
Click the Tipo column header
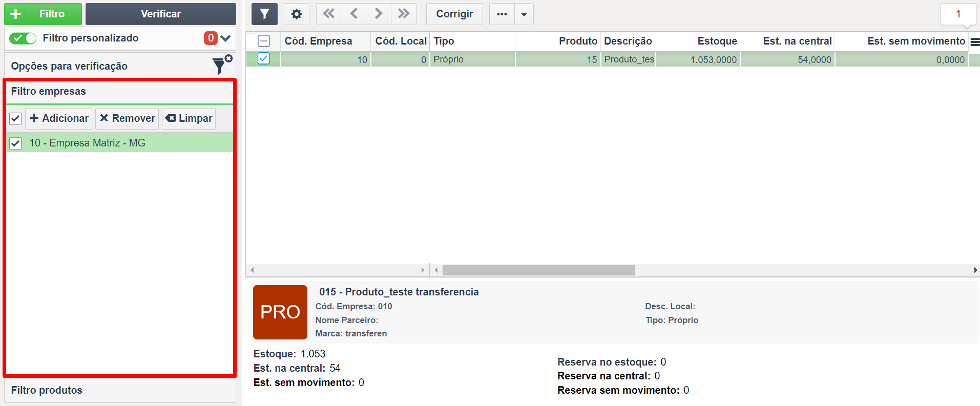pos(472,41)
